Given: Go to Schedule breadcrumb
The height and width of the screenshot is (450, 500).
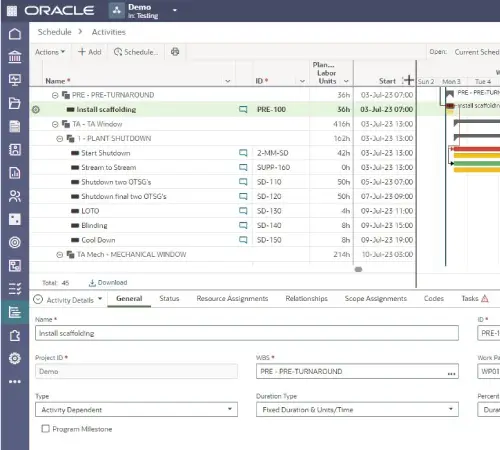Looking at the screenshot, I should [x=54, y=32].
